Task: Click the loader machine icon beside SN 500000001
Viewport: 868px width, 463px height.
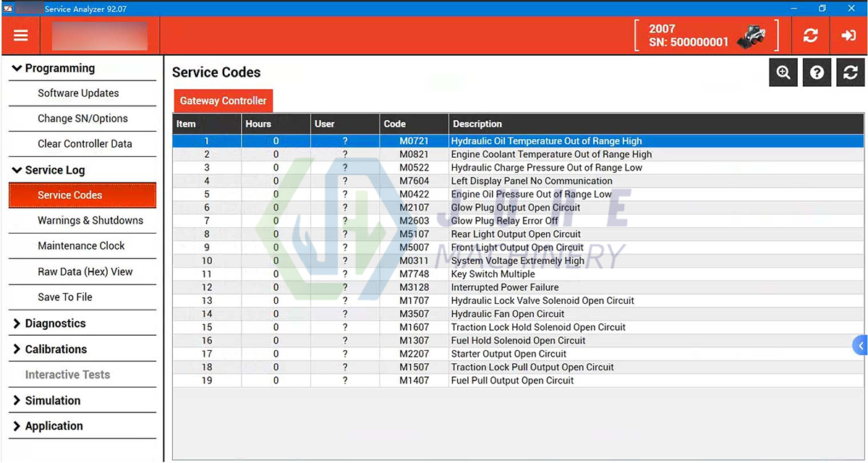Action: (x=752, y=33)
